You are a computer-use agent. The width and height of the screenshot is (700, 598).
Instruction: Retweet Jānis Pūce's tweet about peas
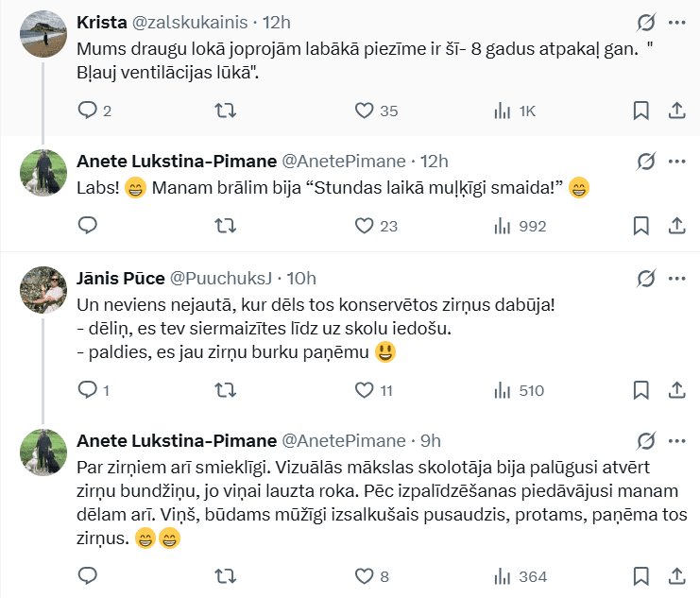(x=227, y=390)
